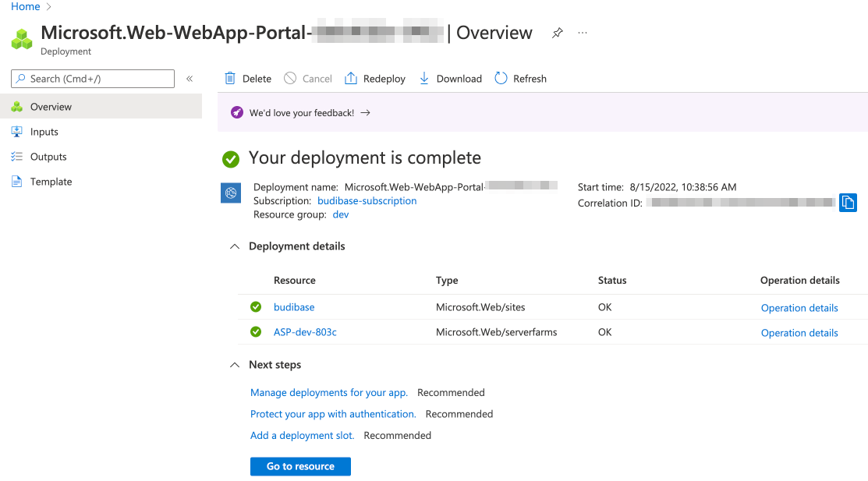868x481 pixels.
Task: Click the Refresh toolbar button
Action: click(x=520, y=79)
